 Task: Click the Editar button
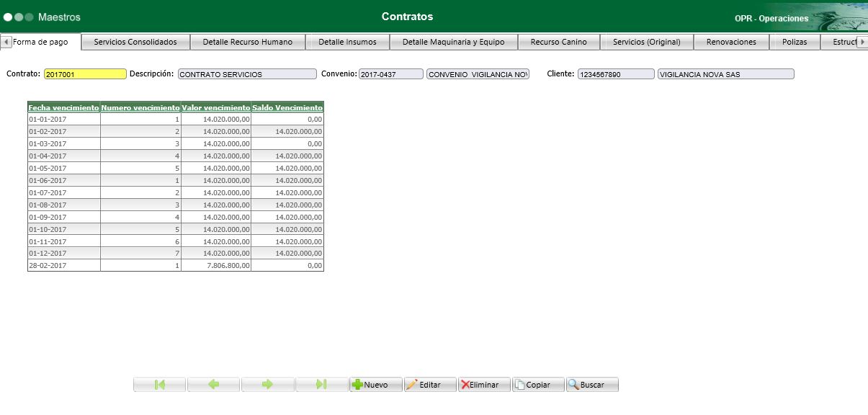[x=430, y=385]
